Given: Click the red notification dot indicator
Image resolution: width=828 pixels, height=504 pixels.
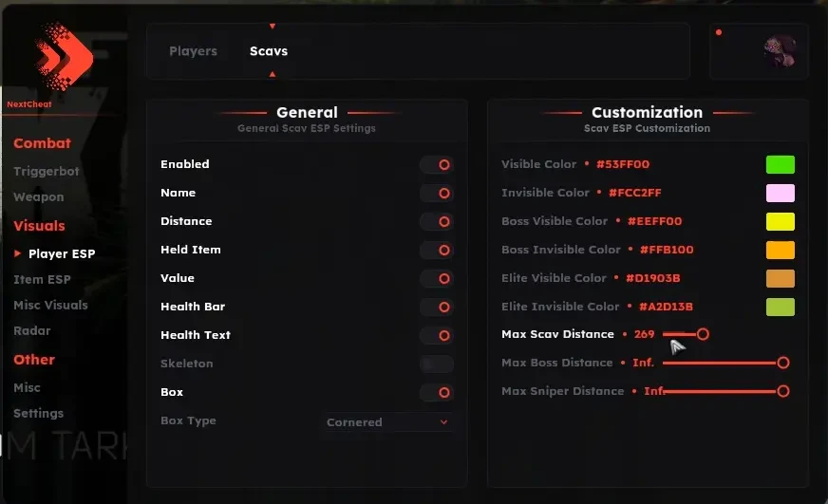Looking at the screenshot, I should 719,32.
